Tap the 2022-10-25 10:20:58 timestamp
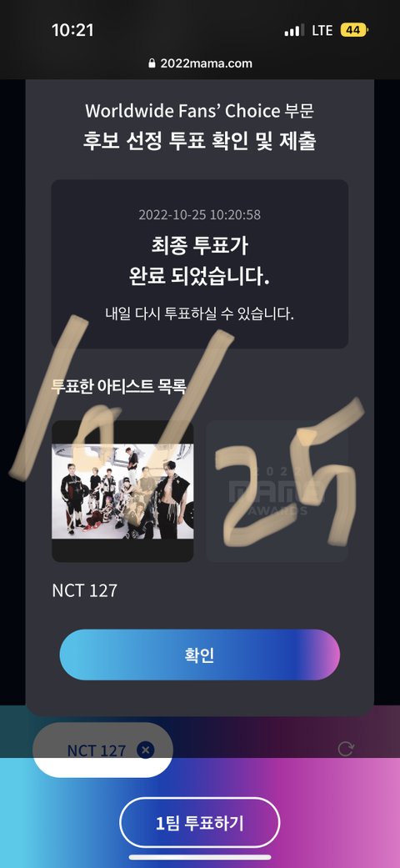 tap(200, 214)
